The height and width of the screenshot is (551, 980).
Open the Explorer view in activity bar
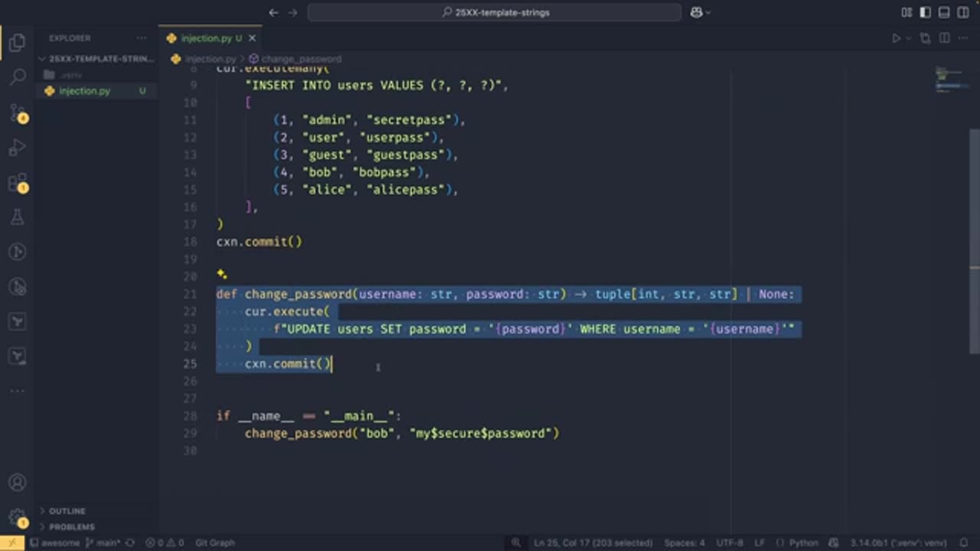[x=17, y=43]
